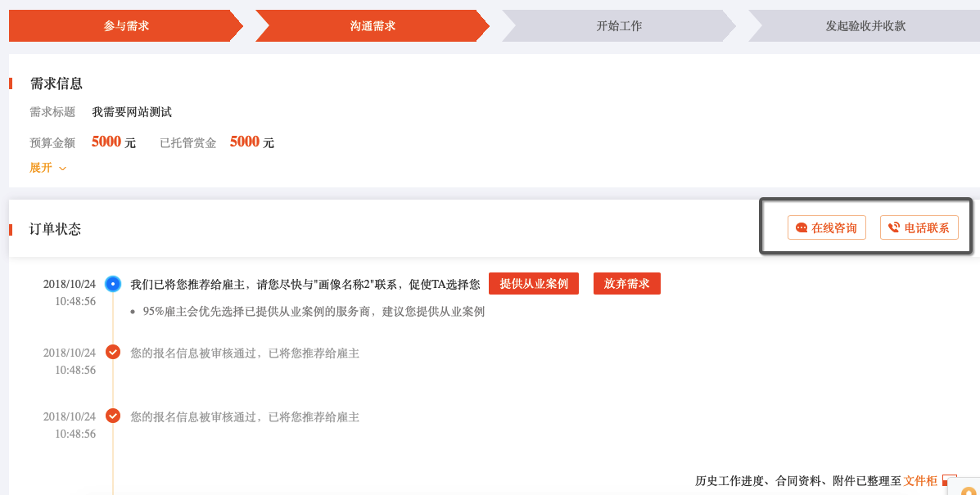Click the 预算金额 5000 value
This screenshot has height=495, width=980.
(106, 142)
